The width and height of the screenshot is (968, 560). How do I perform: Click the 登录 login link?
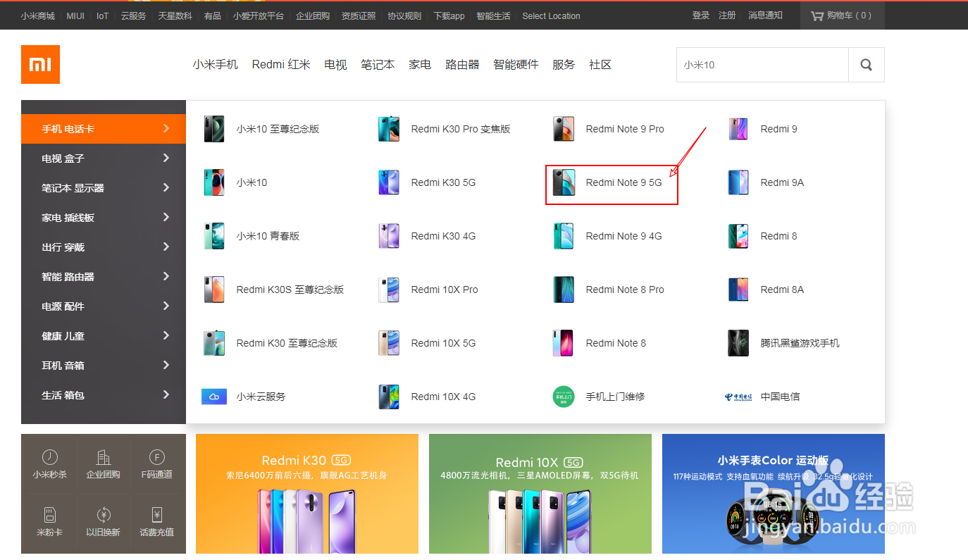tap(700, 15)
